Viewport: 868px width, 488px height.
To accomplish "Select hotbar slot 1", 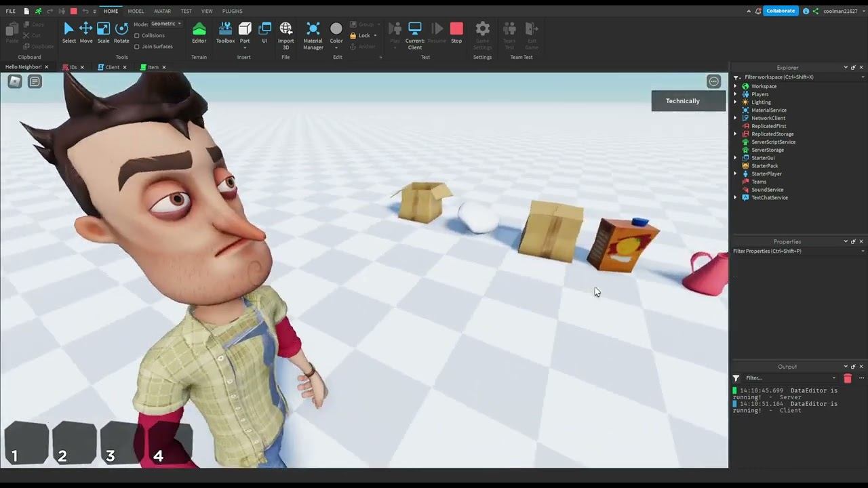I will tap(26, 444).
